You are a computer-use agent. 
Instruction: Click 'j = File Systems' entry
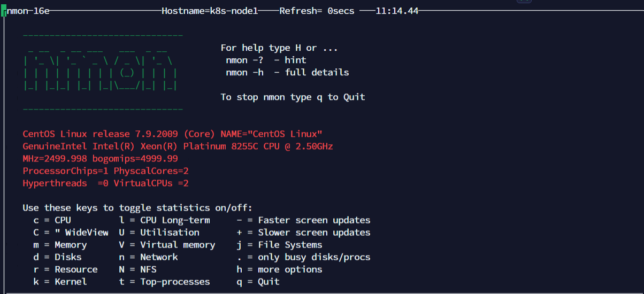click(279, 245)
